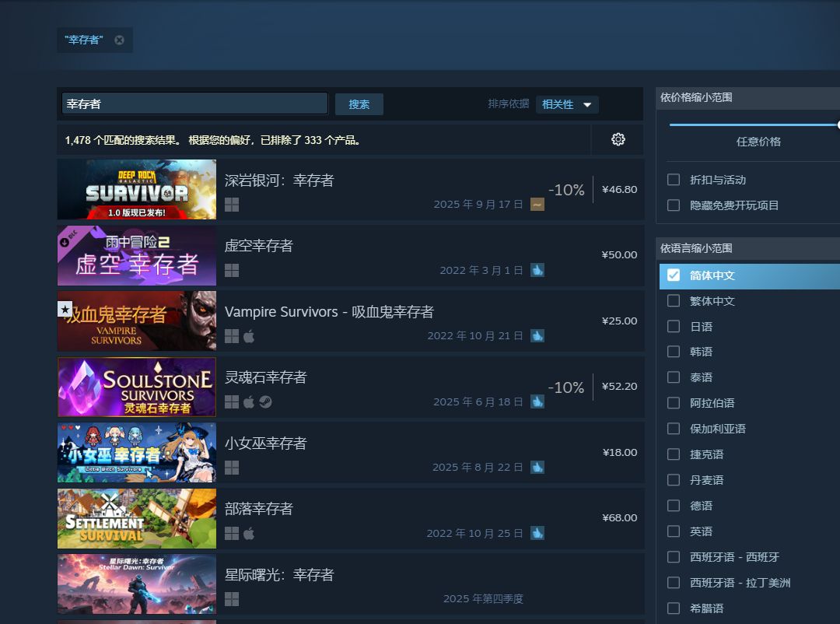Viewport: 840px width, 624px height.
Task: Collapse 依语言缩小范围 panel header
Action: tap(748, 248)
